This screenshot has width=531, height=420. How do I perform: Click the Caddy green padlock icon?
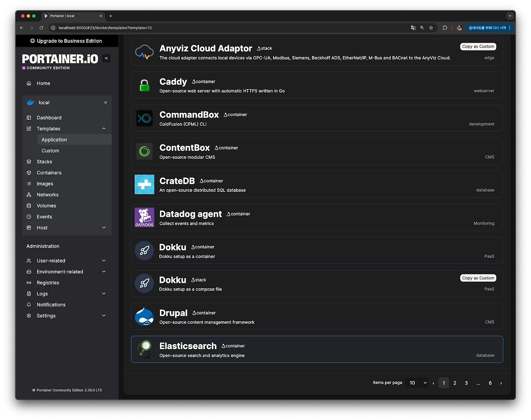pyautogui.click(x=144, y=85)
